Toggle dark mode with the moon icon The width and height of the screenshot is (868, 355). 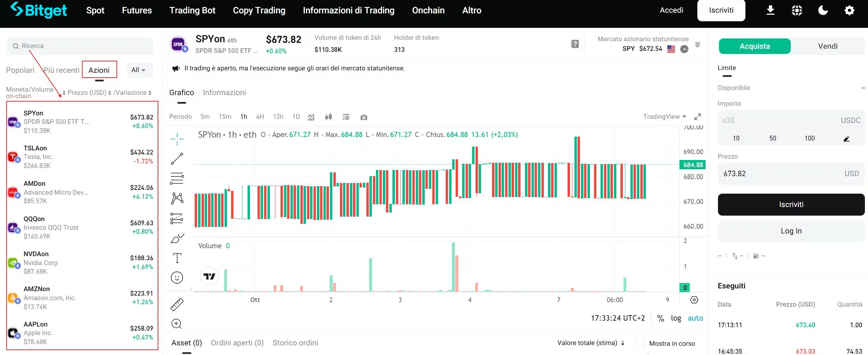823,10
